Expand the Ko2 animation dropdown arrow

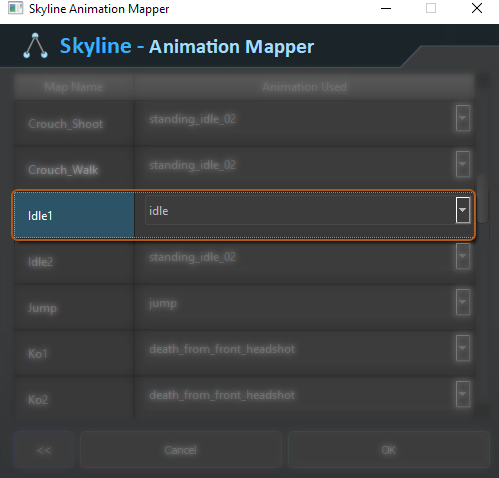(x=463, y=394)
